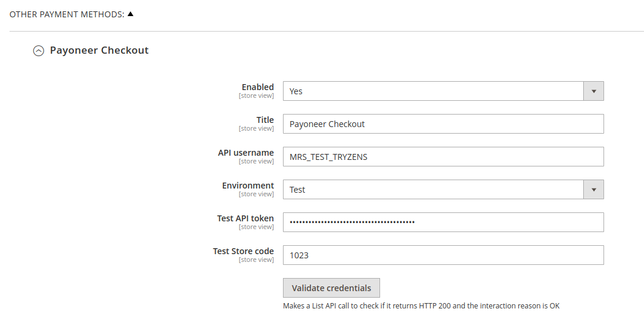This screenshot has width=644, height=315.
Task: Open the Environment dropdown set to Test
Action: click(443, 190)
